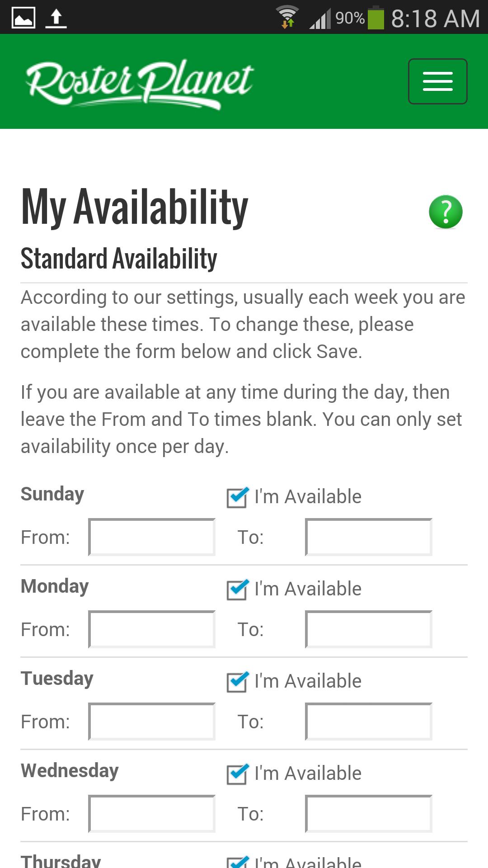Click Sunday's From time field
488x868 pixels.
coord(152,537)
